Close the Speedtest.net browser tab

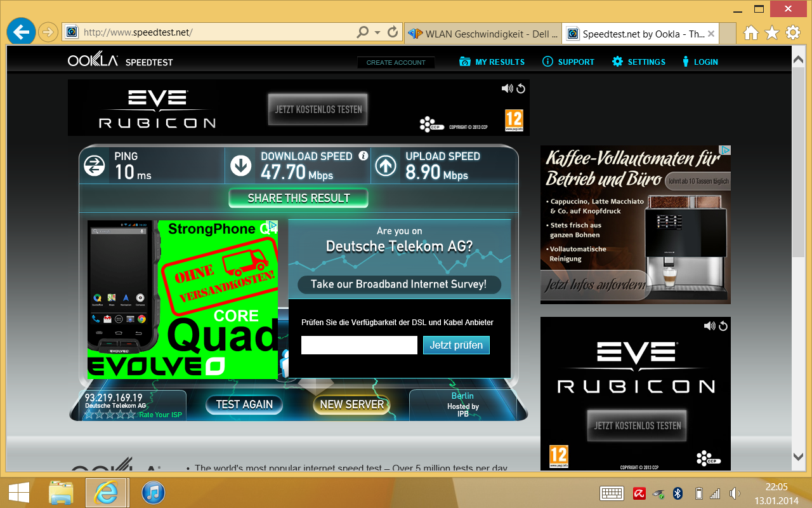(x=711, y=34)
